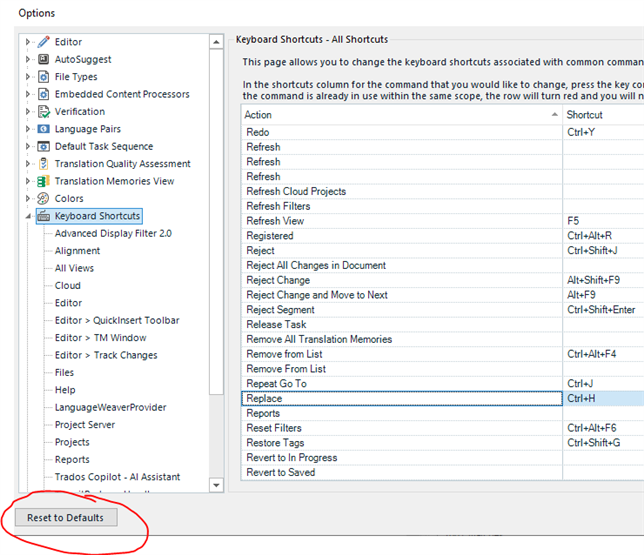
Task: Click the Verification icon
Action: [x=44, y=111]
